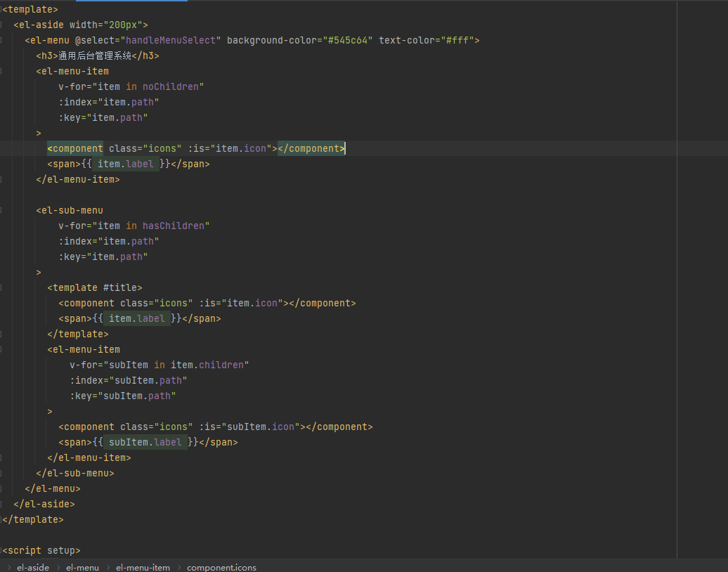Click the closing </el-aside> tag
This screenshot has height=572, width=728.
(x=44, y=505)
